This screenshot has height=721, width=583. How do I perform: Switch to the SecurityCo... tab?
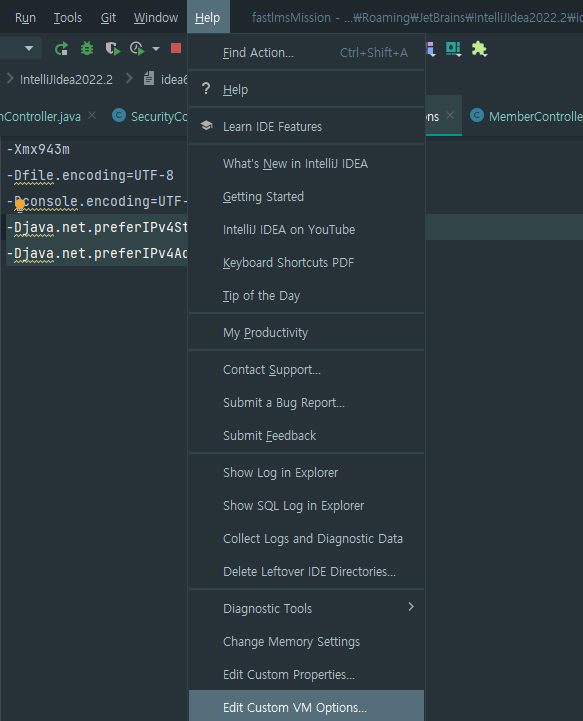(159, 116)
